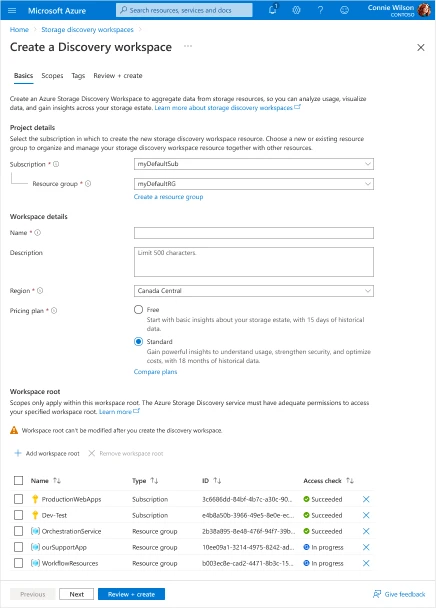Click ourSupportApp In progress status

coord(323,548)
